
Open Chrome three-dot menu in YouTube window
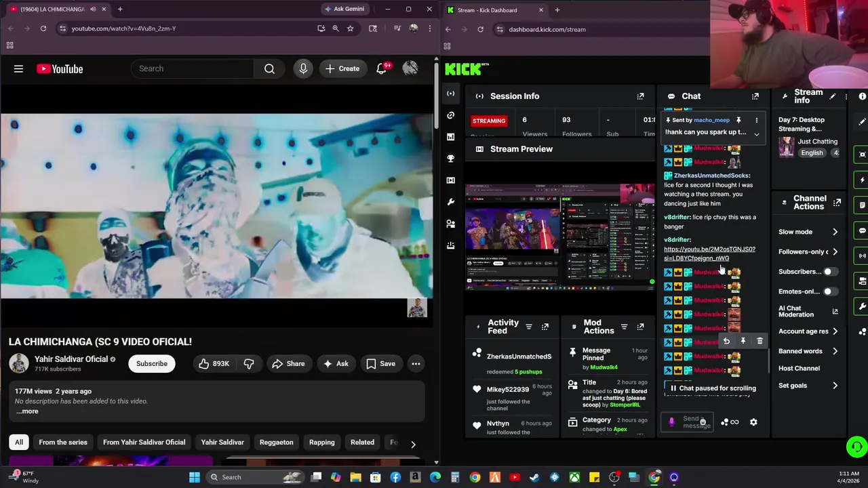coord(430,28)
